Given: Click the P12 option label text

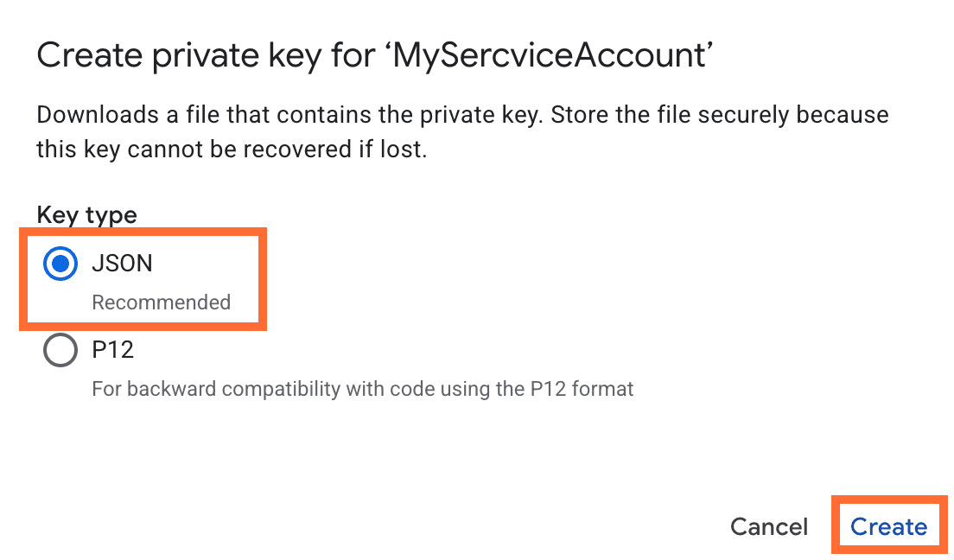Looking at the screenshot, I should click(115, 350).
